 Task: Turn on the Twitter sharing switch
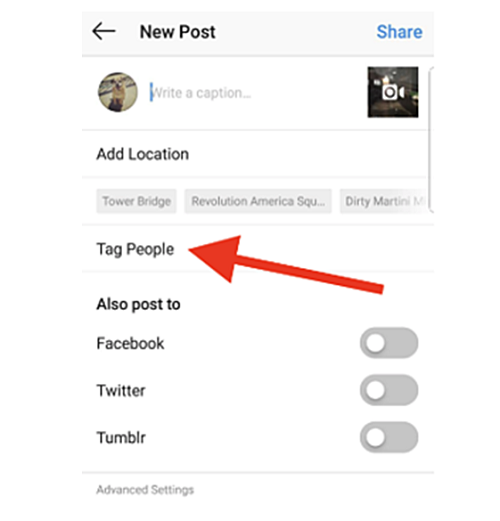pyautogui.click(x=389, y=390)
